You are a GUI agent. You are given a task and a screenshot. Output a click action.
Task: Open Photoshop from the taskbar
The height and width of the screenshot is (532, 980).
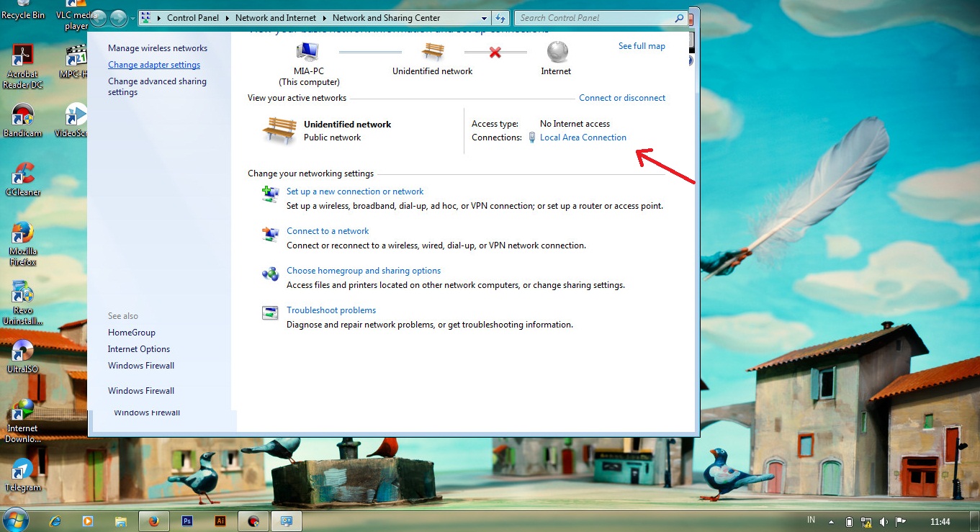[x=187, y=520]
